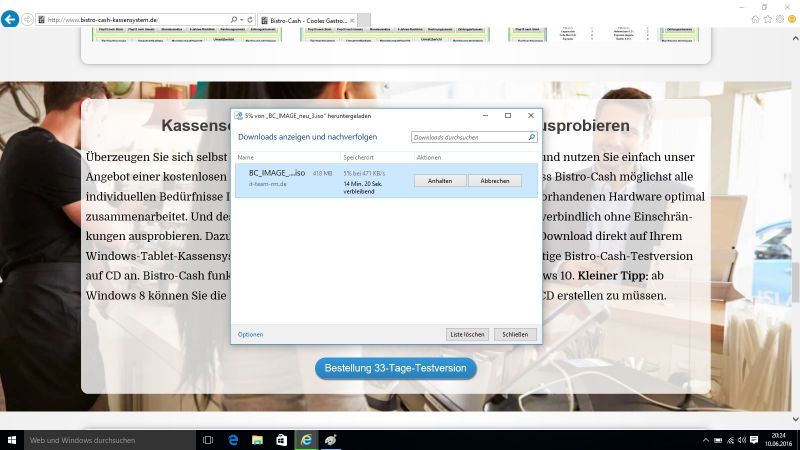The image size is (800, 450).
Task: Click the Speicherort column header
Action: pyautogui.click(x=358, y=158)
